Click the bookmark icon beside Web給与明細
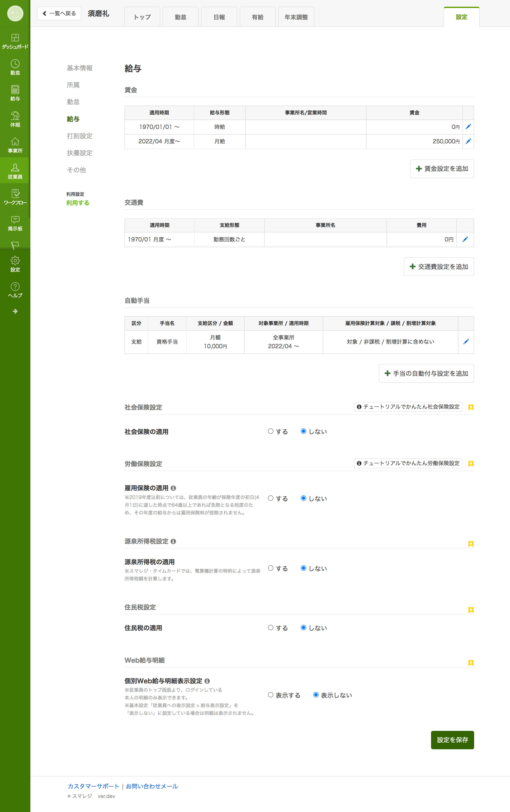 [471, 662]
